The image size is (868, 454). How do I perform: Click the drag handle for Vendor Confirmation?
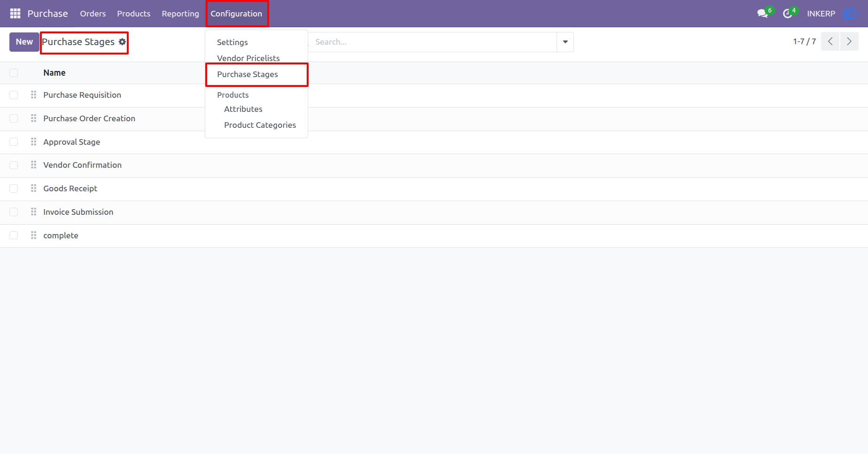(33, 165)
